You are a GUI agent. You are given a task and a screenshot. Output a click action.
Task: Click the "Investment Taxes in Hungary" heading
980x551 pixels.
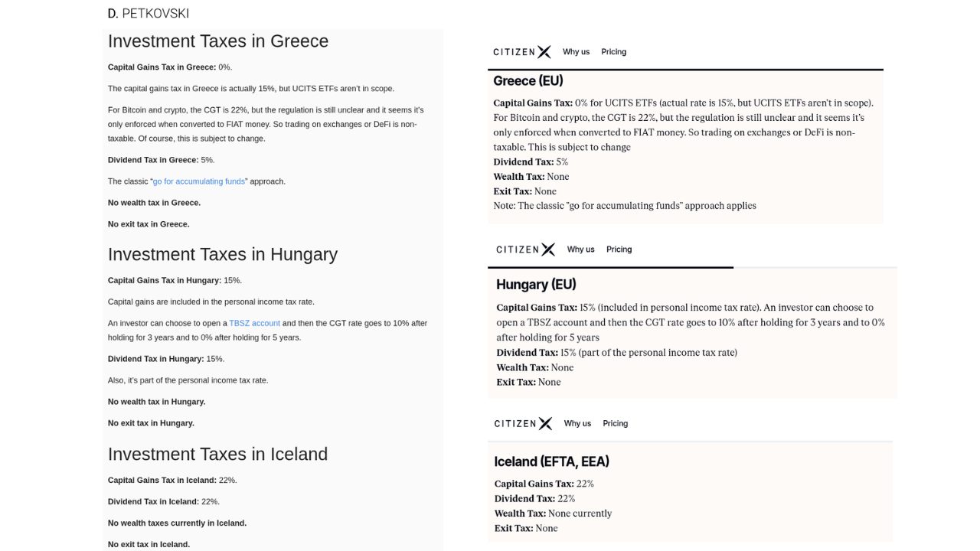(223, 254)
